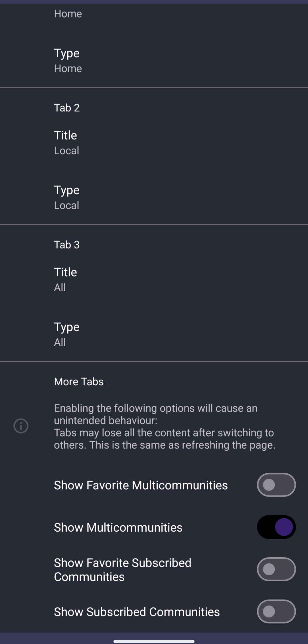
Task: Tap the Tab 2 section header
Action: [x=67, y=108]
